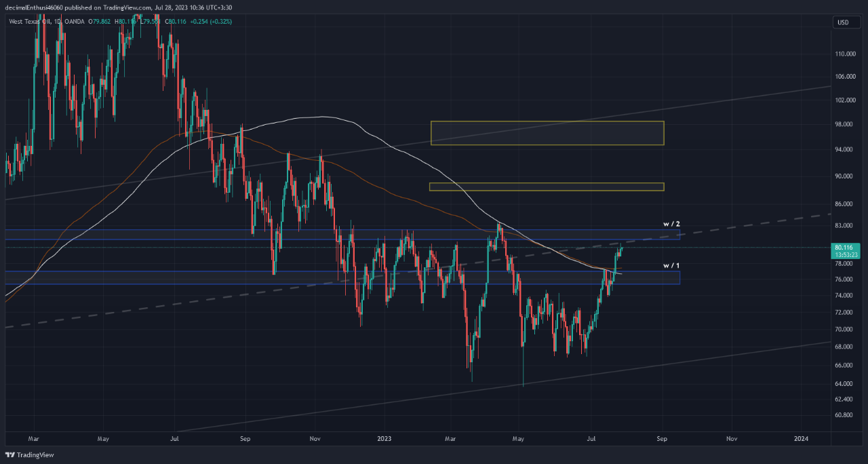This screenshot has width=868, height=464.
Task: Click the TradingView logo at bottom left
Action: coord(29,455)
